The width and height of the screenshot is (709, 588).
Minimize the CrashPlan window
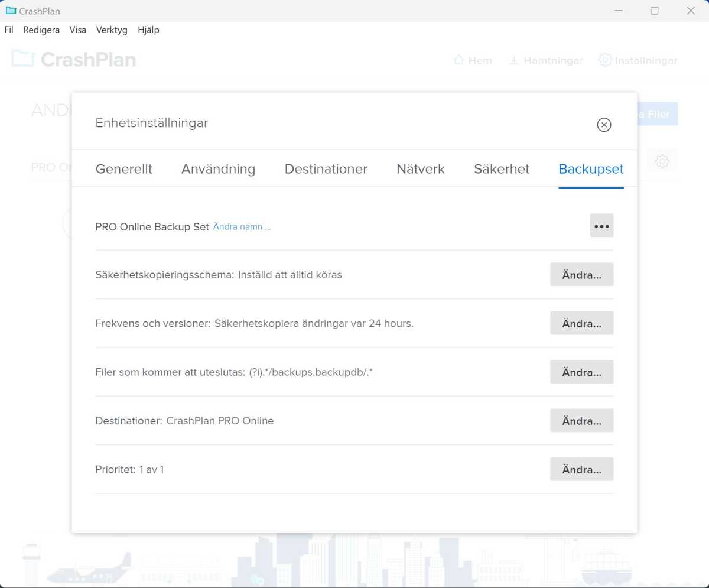click(619, 11)
